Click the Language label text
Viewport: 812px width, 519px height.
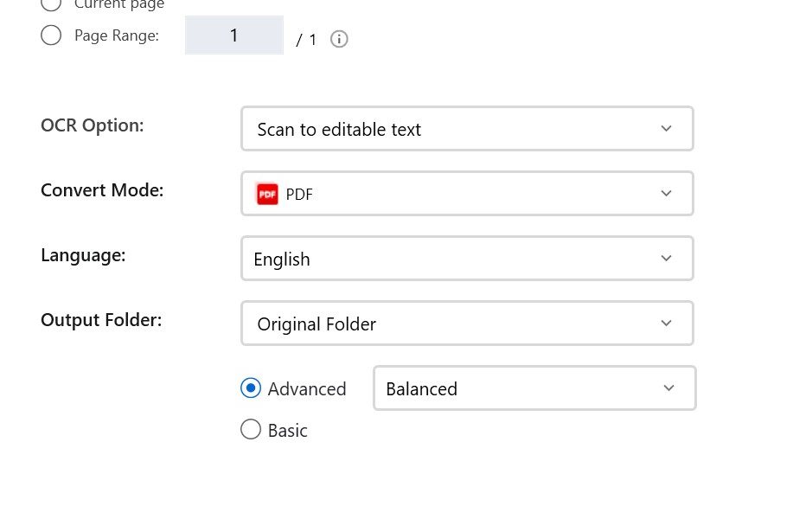[x=83, y=255]
